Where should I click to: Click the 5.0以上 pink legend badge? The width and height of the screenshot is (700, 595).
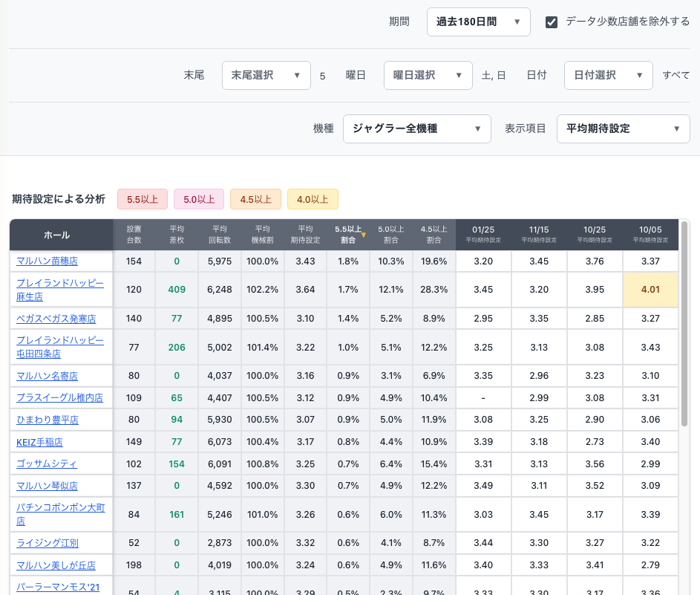(x=199, y=199)
